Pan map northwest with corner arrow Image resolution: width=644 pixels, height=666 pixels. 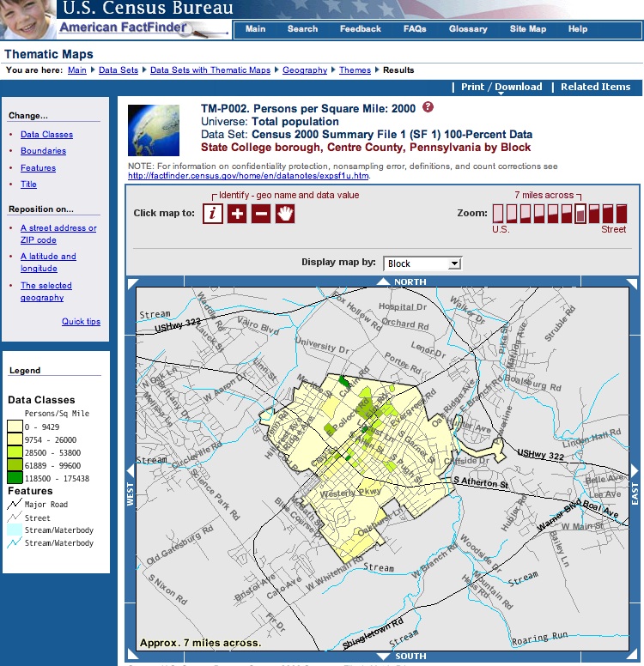(x=132, y=283)
